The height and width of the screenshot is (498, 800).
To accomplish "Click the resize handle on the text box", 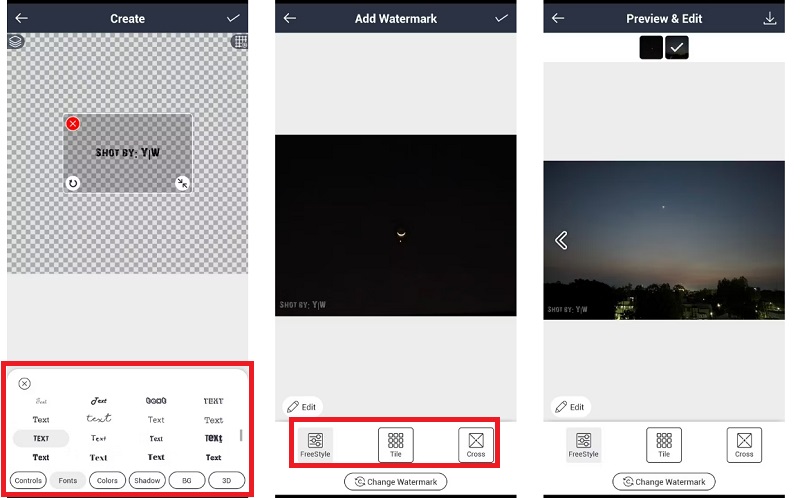I will pos(182,183).
